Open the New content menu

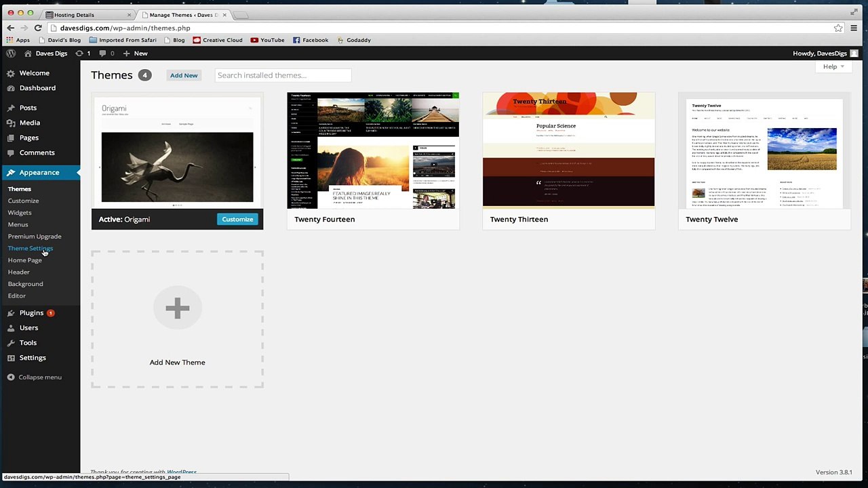(136, 53)
